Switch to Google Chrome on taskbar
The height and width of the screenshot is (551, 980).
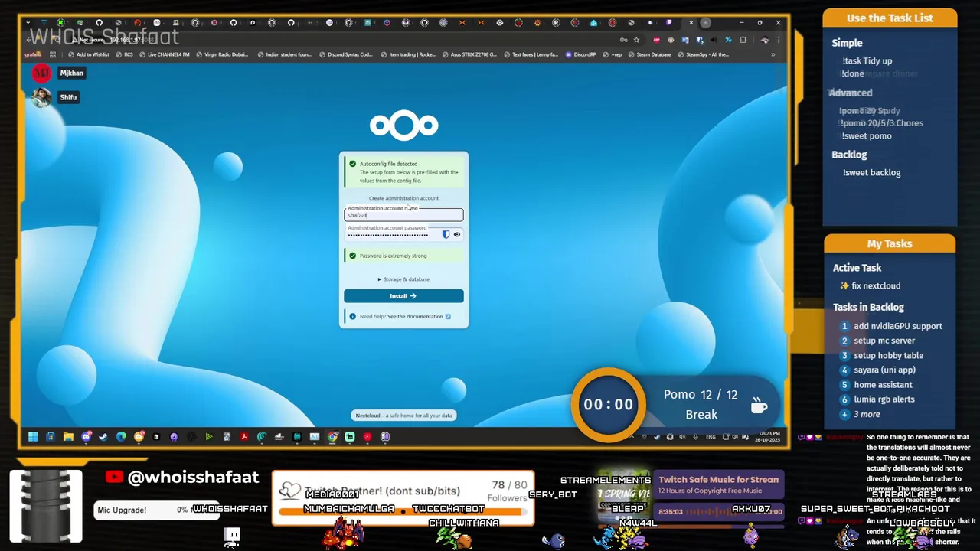tap(333, 437)
